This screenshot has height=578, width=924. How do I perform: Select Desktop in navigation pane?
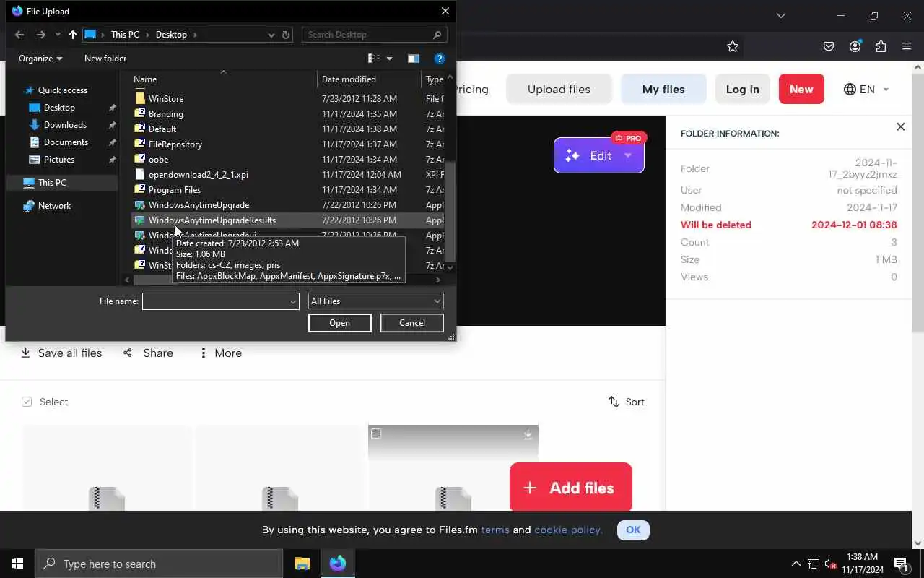pos(59,108)
